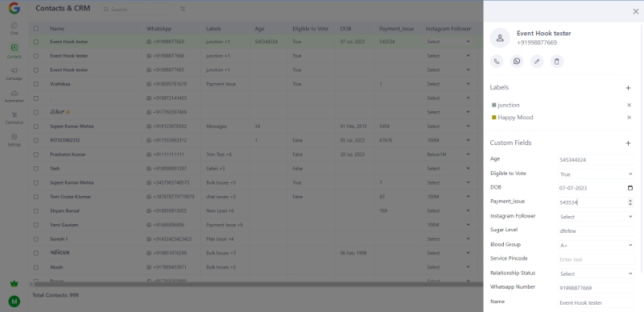Click the Age field in the panel
This screenshot has width=644, height=312.
[596, 160]
